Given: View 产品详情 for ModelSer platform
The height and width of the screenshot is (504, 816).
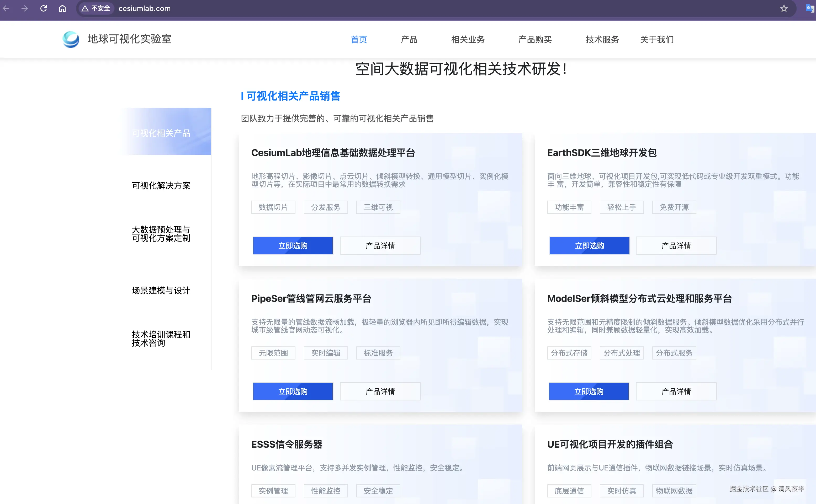Looking at the screenshot, I should [676, 391].
